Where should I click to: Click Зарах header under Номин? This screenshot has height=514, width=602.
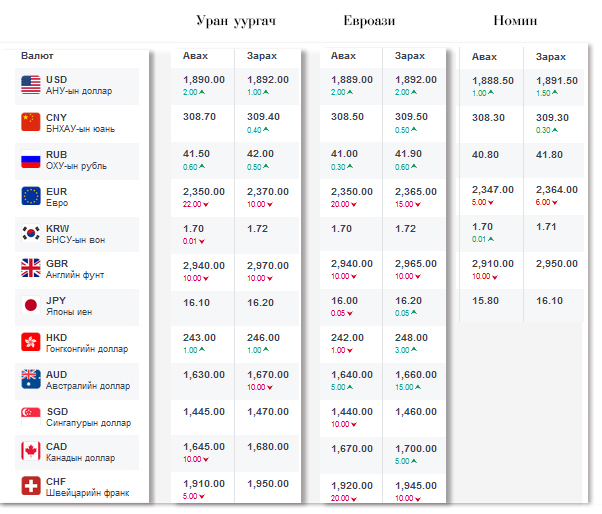click(551, 57)
